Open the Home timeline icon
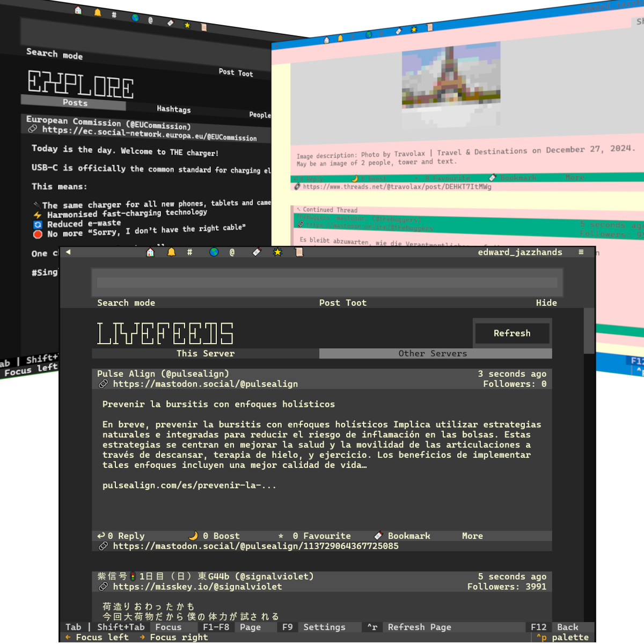The image size is (644, 644). pos(150,252)
